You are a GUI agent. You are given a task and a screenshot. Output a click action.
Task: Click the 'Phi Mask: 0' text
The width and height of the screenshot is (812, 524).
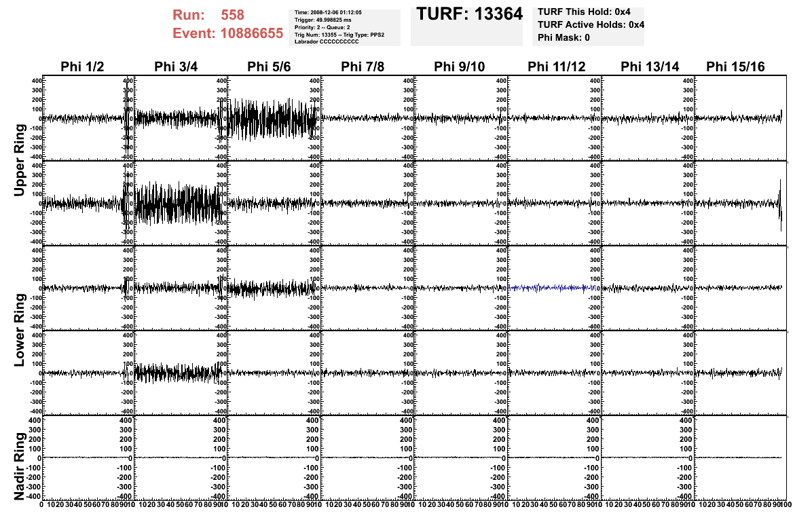(x=564, y=37)
